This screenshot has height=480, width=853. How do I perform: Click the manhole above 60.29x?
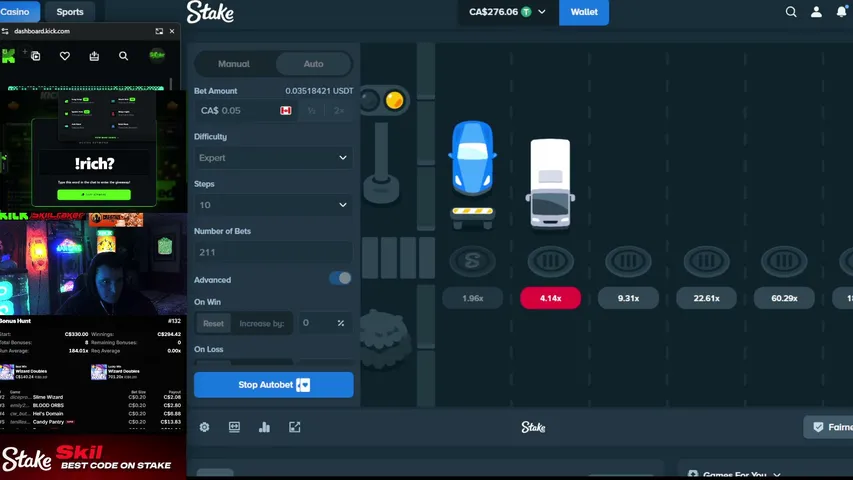[784, 261]
